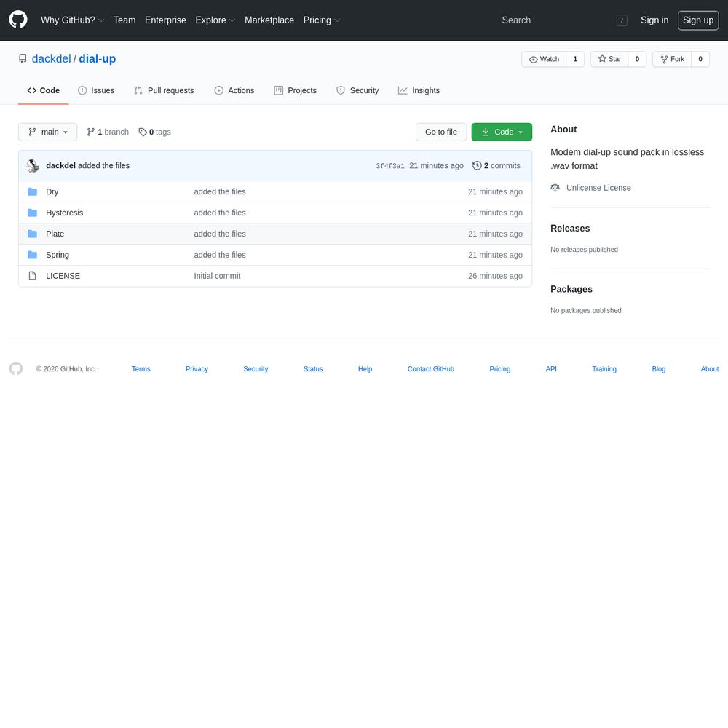This screenshot has height=728, width=728.
Task: Click Sign in
Action: (654, 20)
